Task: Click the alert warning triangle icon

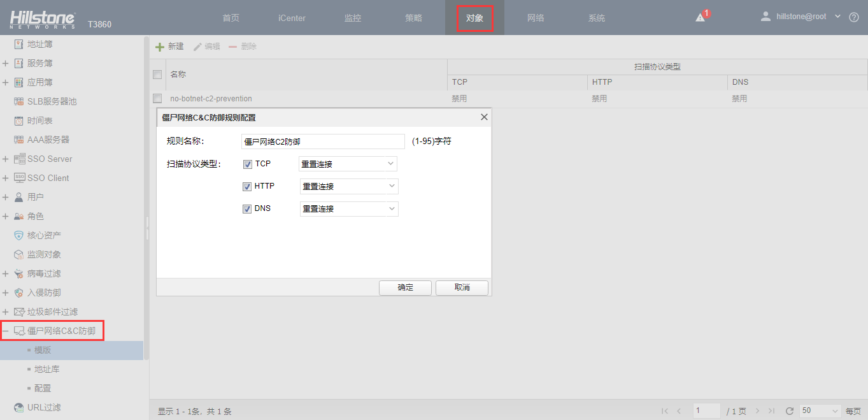Action: pyautogui.click(x=700, y=18)
